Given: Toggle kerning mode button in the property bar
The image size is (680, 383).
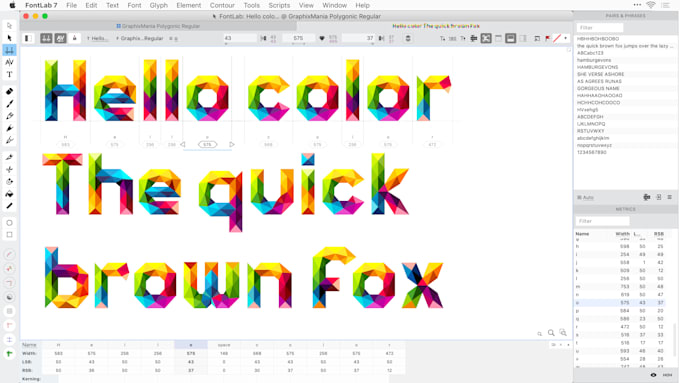Looking at the screenshot, I should 60,38.
